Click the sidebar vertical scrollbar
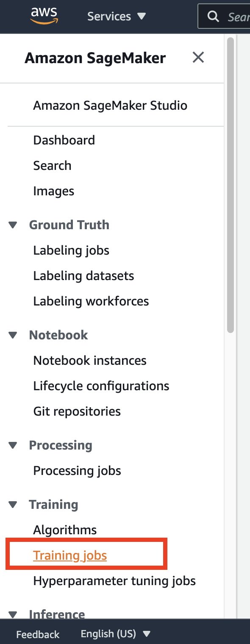 tap(231, 185)
